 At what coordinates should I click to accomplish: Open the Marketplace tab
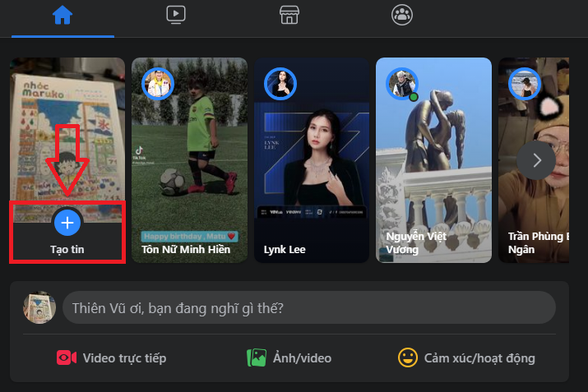pos(289,16)
